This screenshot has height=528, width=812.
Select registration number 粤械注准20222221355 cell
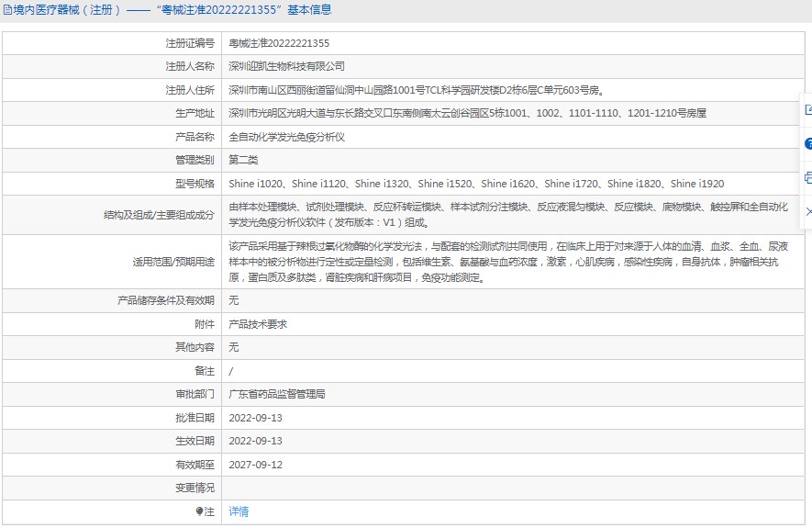point(279,43)
